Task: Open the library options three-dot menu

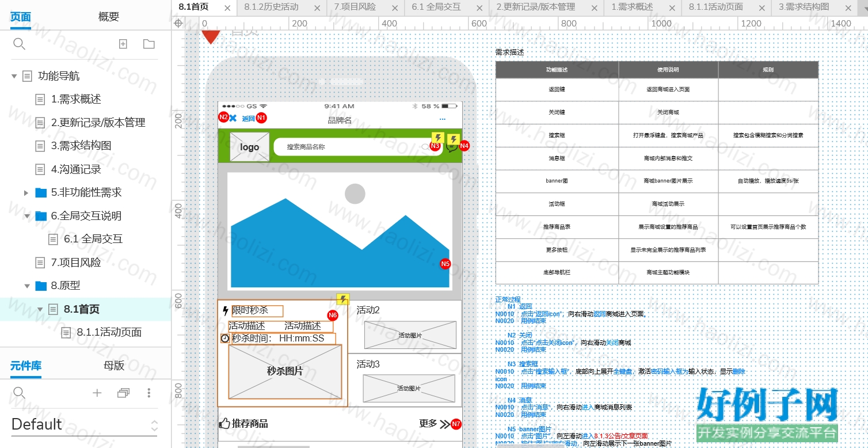Action: (149, 393)
